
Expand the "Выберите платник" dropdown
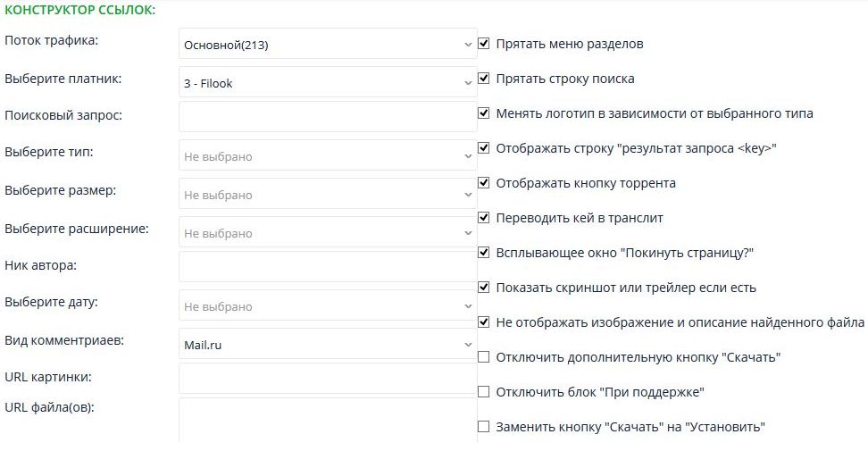[328, 83]
